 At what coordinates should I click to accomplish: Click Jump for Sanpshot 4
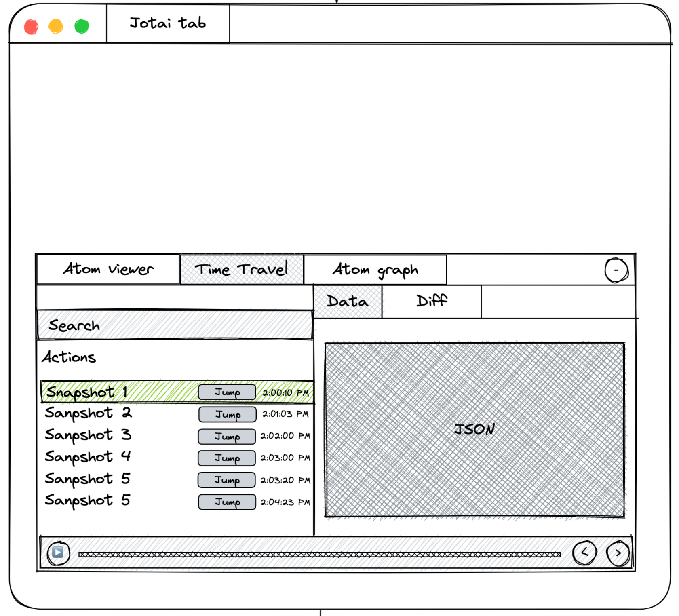click(227, 458)
